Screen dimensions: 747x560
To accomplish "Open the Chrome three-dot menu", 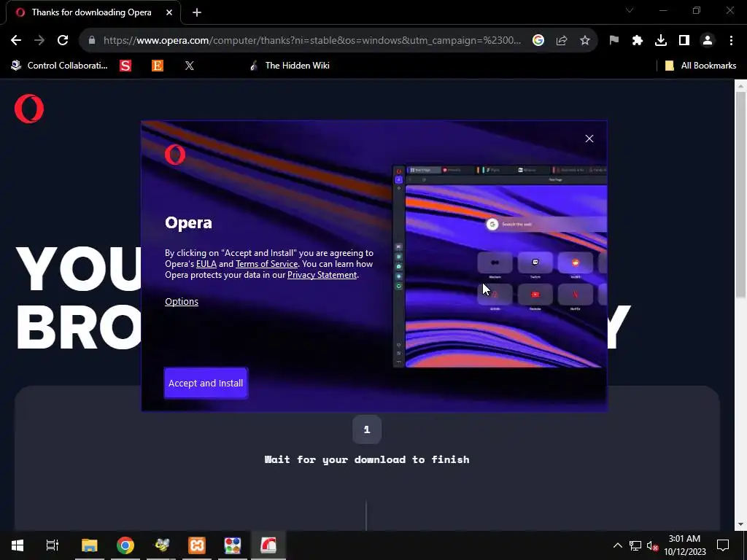I will pyautogui.click(x=731, y=41).
